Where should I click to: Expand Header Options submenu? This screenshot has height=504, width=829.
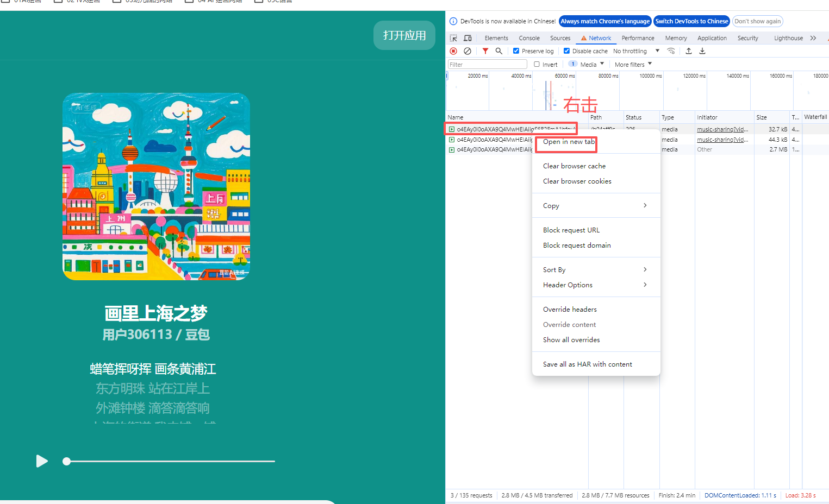596,285
